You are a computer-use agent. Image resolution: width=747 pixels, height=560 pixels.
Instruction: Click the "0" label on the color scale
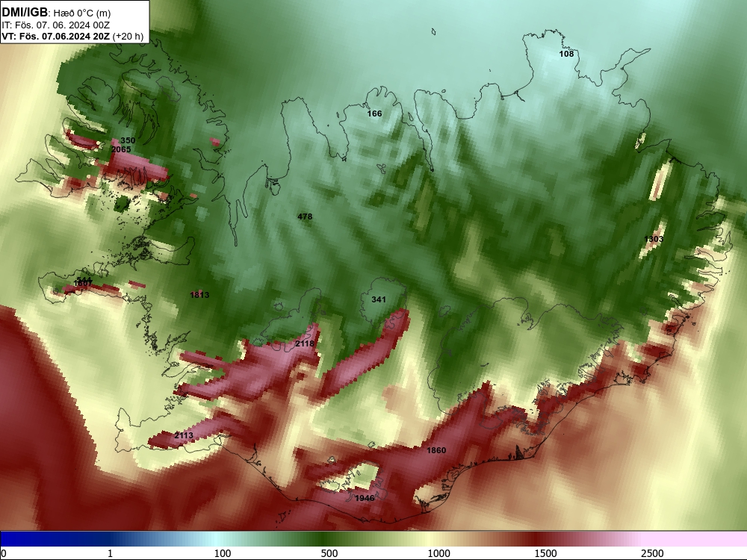(4, 553)
